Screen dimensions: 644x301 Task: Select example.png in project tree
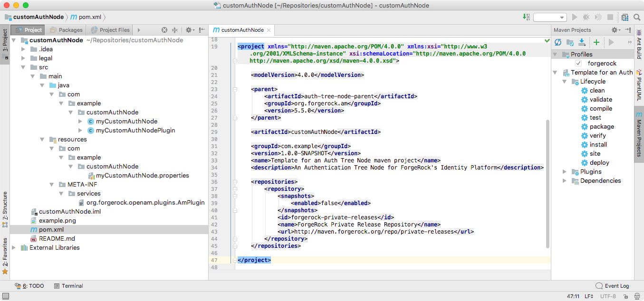[x=58, y=220]
